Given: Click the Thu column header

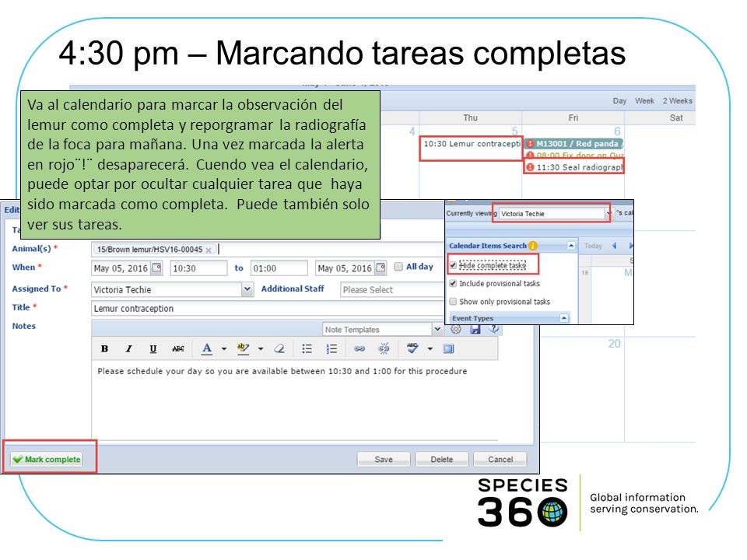Looking at the screenshot, I should coord(470,117).
